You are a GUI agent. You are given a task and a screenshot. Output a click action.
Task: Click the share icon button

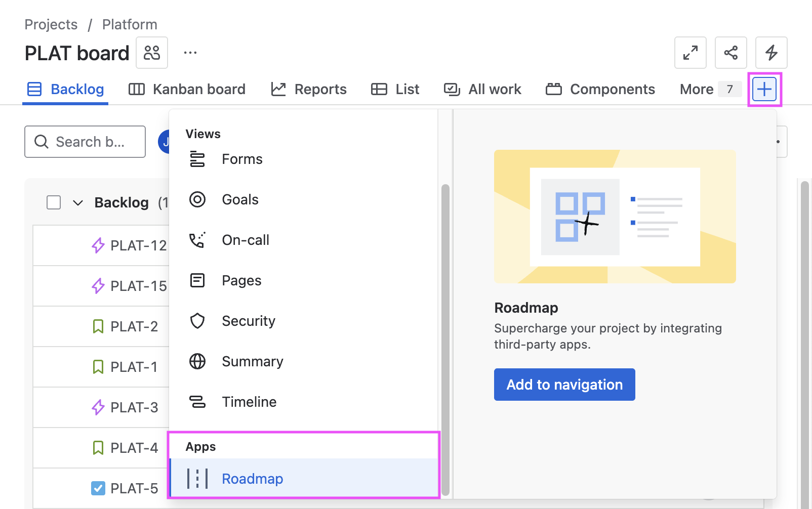pos(730,53)
